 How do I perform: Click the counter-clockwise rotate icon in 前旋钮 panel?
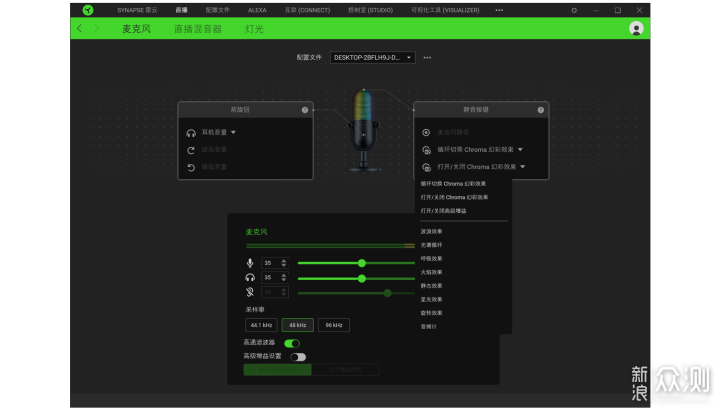click(x=191, y=167)
